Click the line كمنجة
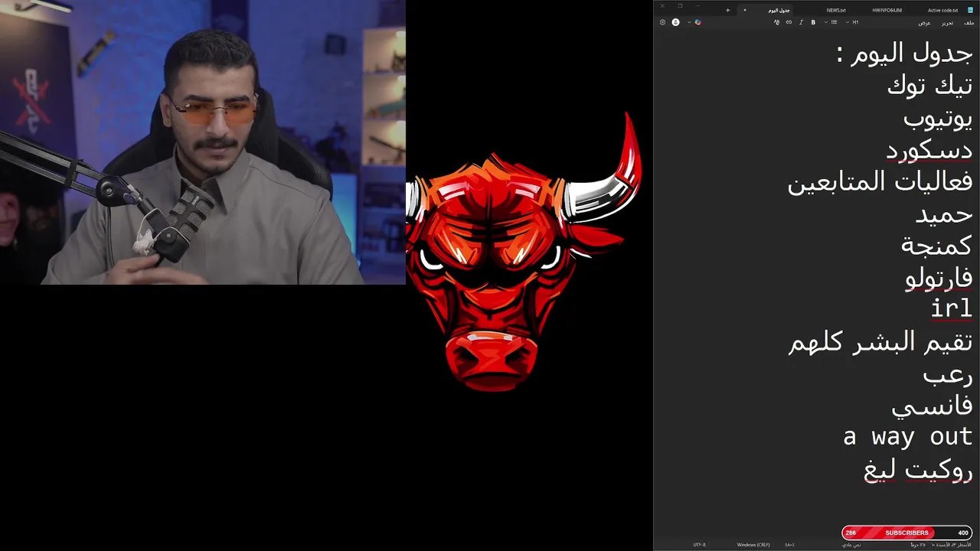 [937, 246]
